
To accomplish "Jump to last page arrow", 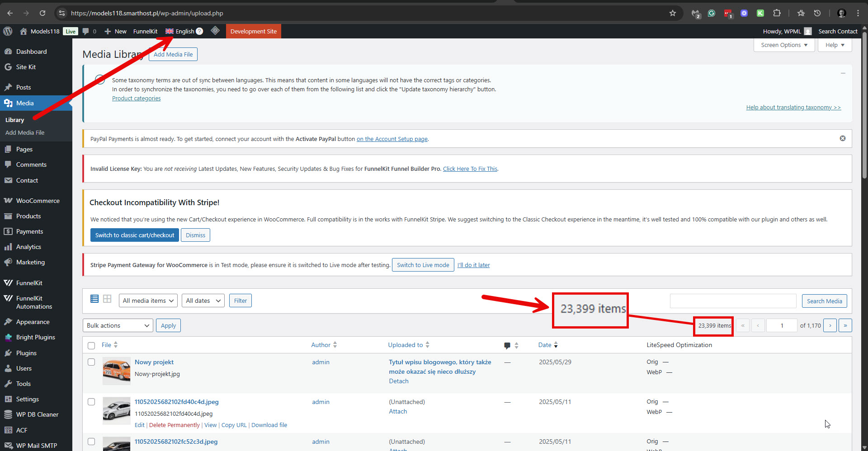I will click(845, 325).
